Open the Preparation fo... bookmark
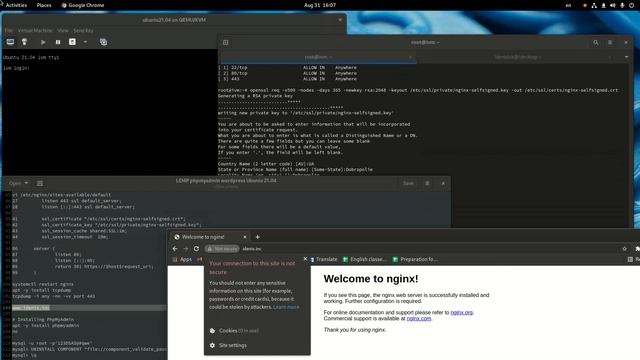 point(415,259)
